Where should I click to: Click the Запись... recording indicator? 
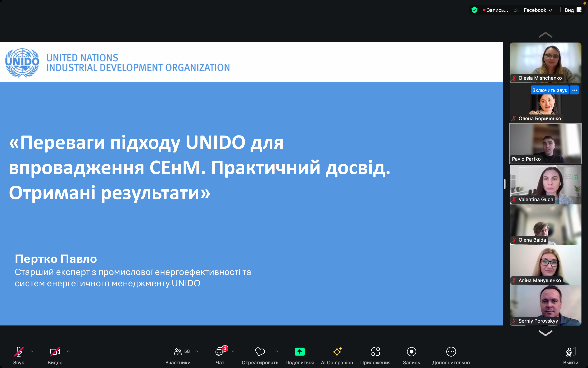pyautogui.click(x=496, y=10)
